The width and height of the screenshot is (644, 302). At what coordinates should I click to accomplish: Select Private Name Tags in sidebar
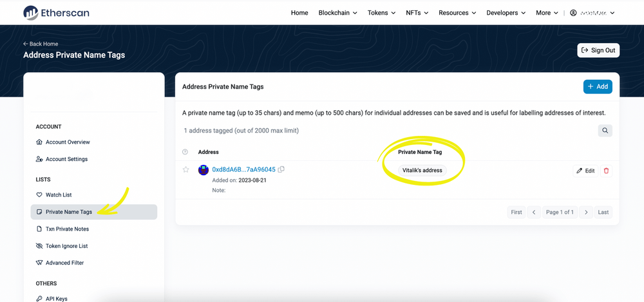pyautogui.click(x=93, y=212)
